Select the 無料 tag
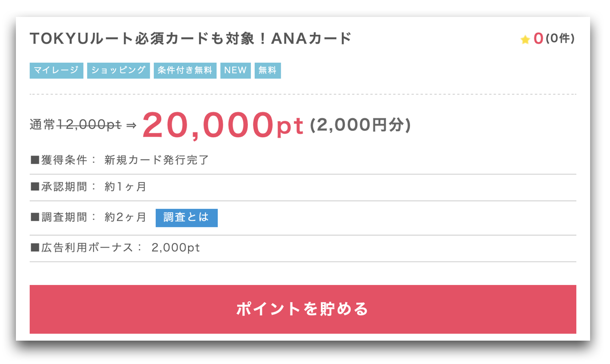Screen dimensions: 610x364 (x=268, y=70)
